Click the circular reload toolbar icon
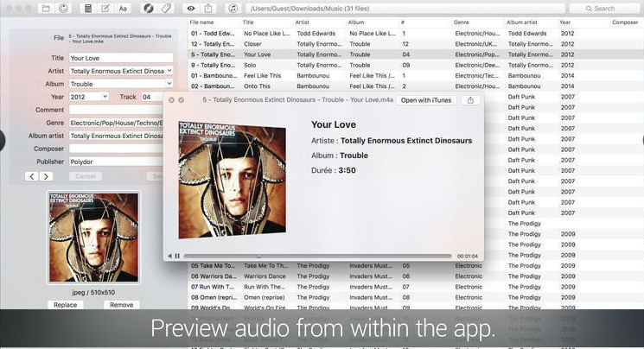Image resolution: width=644 pixels, height=349 pixels. click(x=63, y=9)
